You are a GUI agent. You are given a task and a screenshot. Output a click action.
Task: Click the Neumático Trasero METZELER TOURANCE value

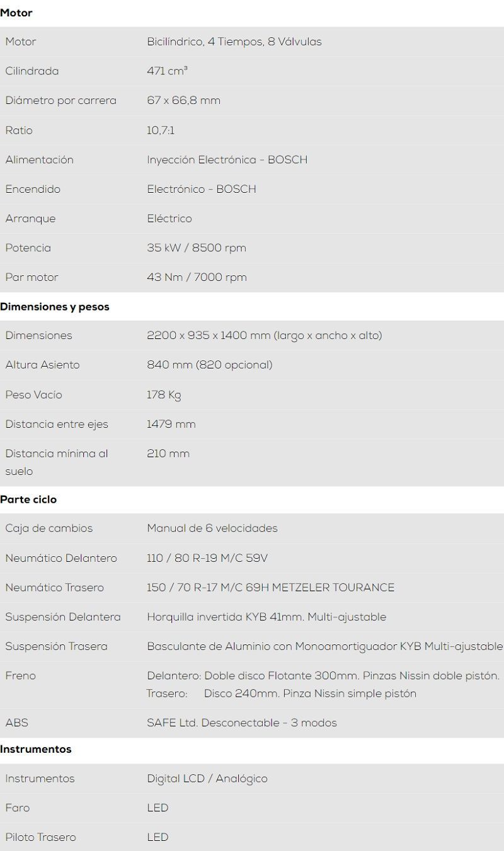(x=271, y=588)
